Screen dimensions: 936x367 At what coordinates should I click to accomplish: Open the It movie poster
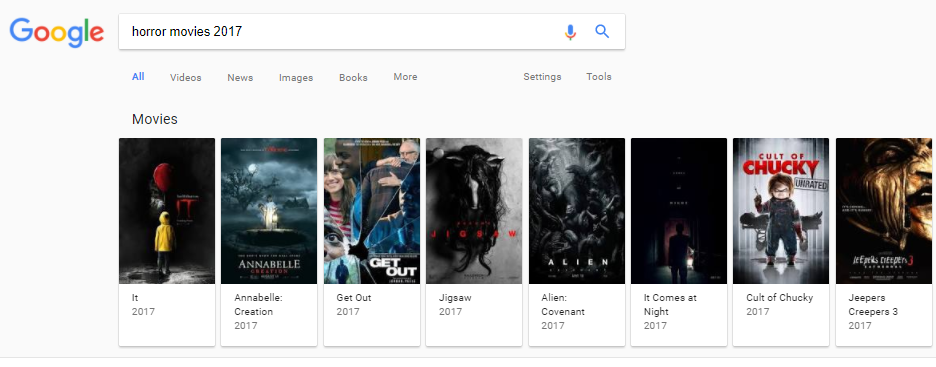167,211
